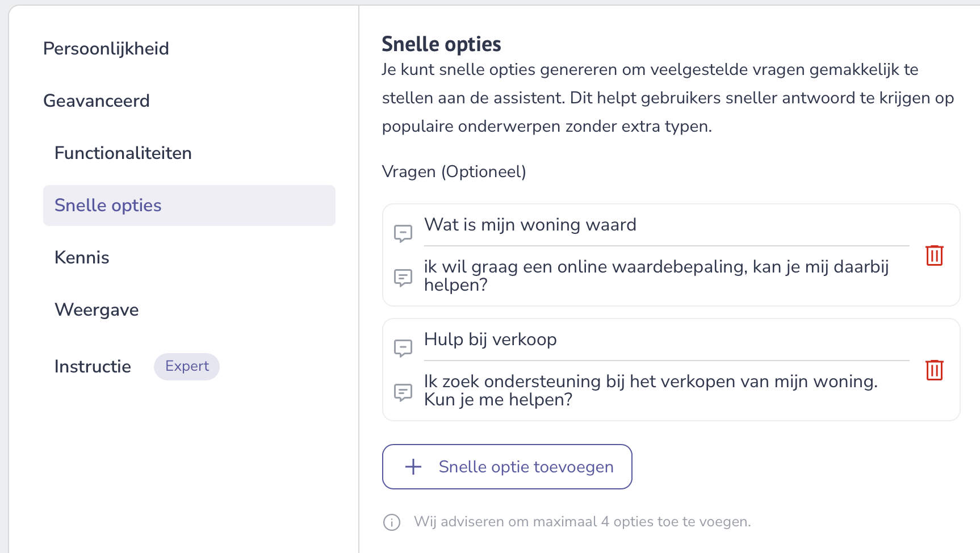Click the info icon next to the advice note
This screenshot has width=980, height=553.
[x=392, y=522]
